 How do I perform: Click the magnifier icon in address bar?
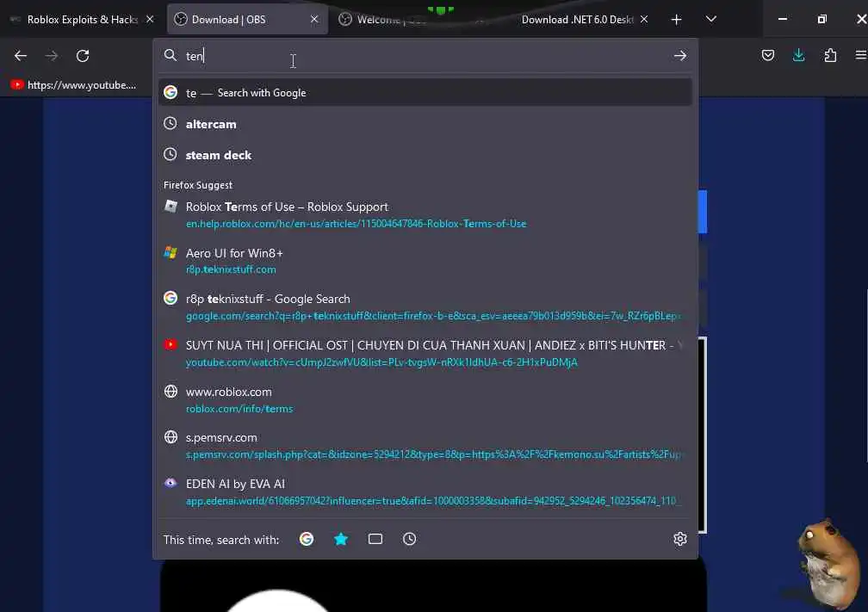(x=170, y=55)
